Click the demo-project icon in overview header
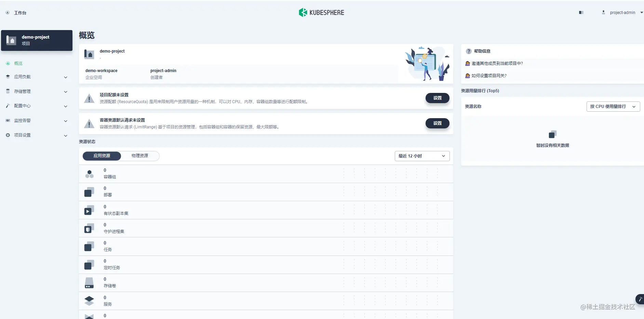Image resolution: width=644 pixels, height=319 pixels. tap(89, 54)
